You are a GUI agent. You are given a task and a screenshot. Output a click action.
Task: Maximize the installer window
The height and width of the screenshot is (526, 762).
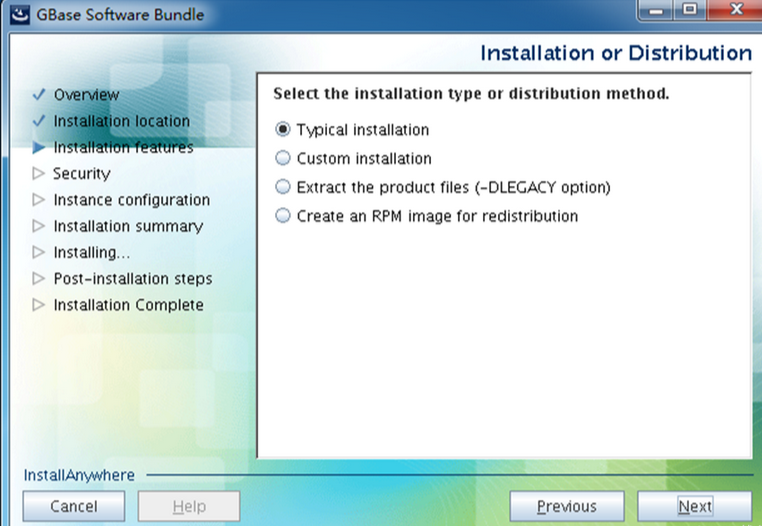[690, 10]
